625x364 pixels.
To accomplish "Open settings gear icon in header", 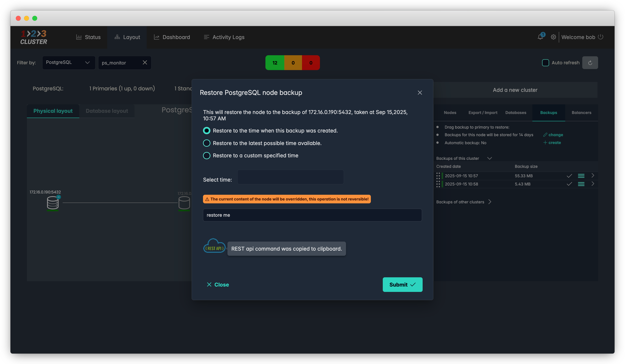I will pyautogui.click(x=553, y=37).
